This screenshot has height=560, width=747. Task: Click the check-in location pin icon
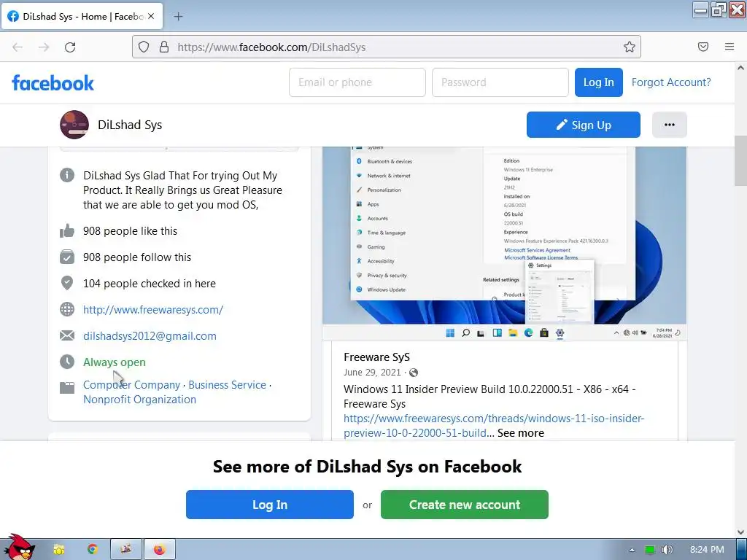pyautogui.click(x=67, y=283)
